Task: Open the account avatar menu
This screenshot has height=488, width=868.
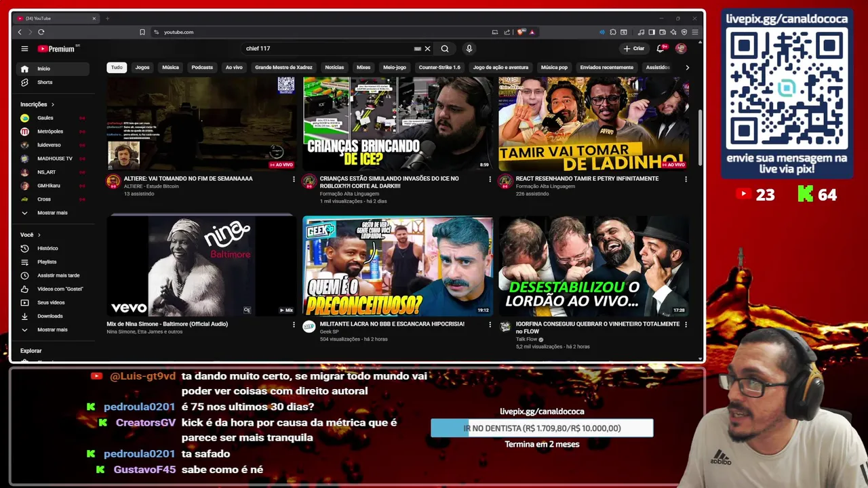Action: pos(681,49)
